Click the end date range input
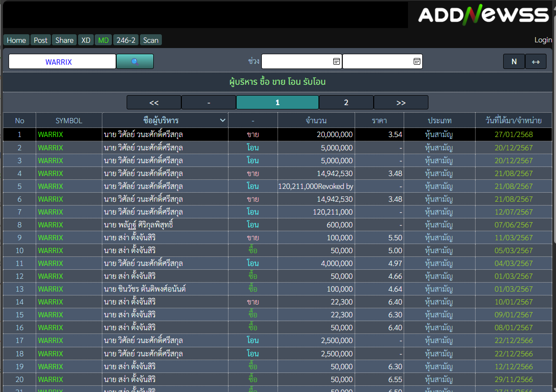 [382, 62]
